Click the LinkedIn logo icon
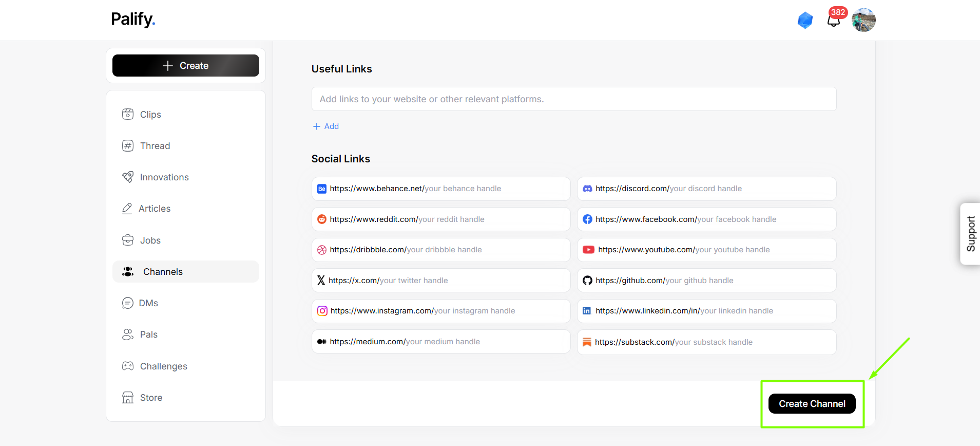This screenshot has height=446, width=980. (x=587, y=311)
